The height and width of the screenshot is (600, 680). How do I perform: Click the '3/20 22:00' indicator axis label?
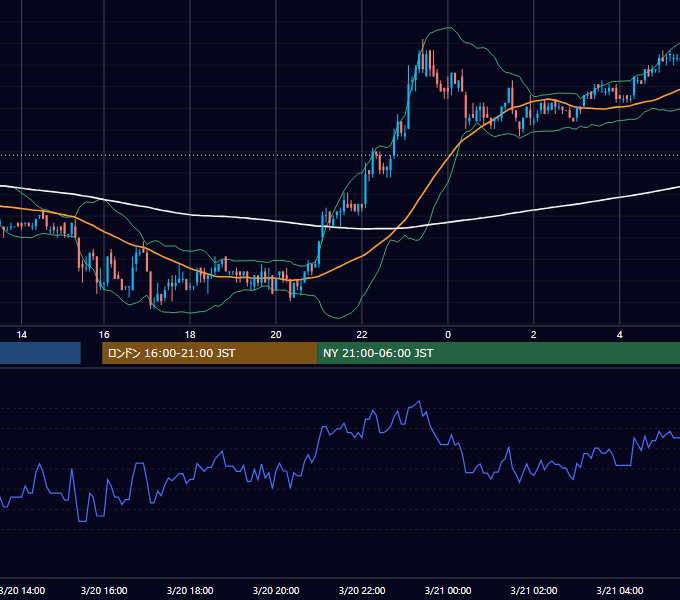(x=362, y=591)
